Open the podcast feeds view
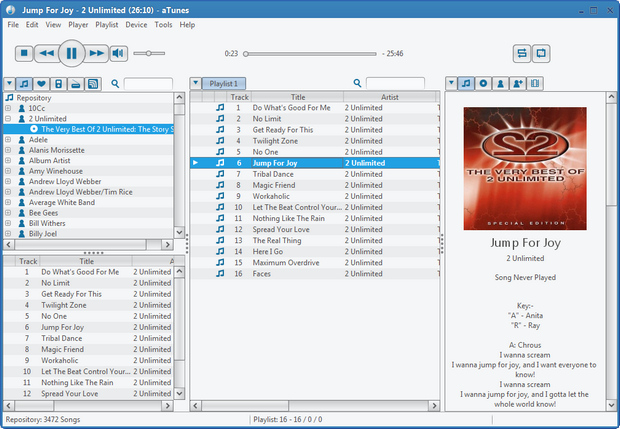This screenshot has width=620, height=429. click(93, 83)
